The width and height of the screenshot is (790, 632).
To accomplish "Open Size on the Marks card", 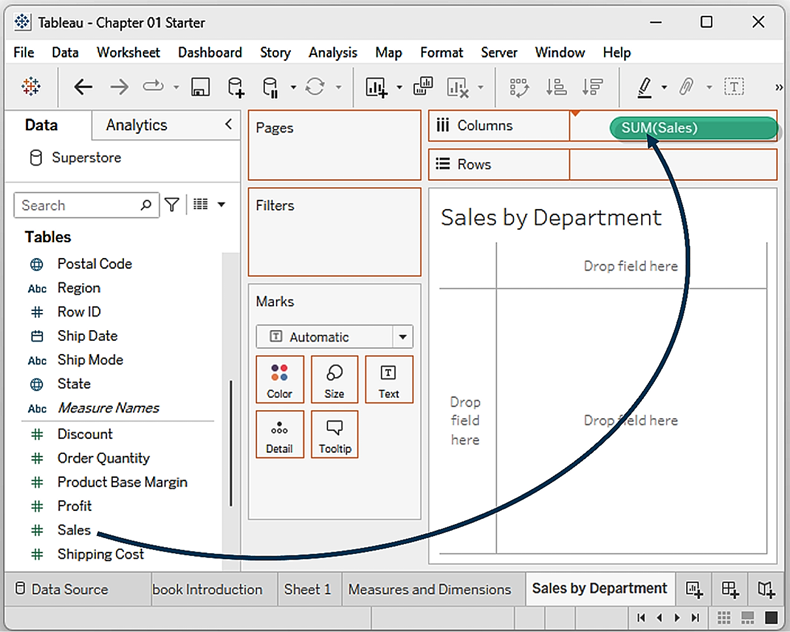I will 335,380.
